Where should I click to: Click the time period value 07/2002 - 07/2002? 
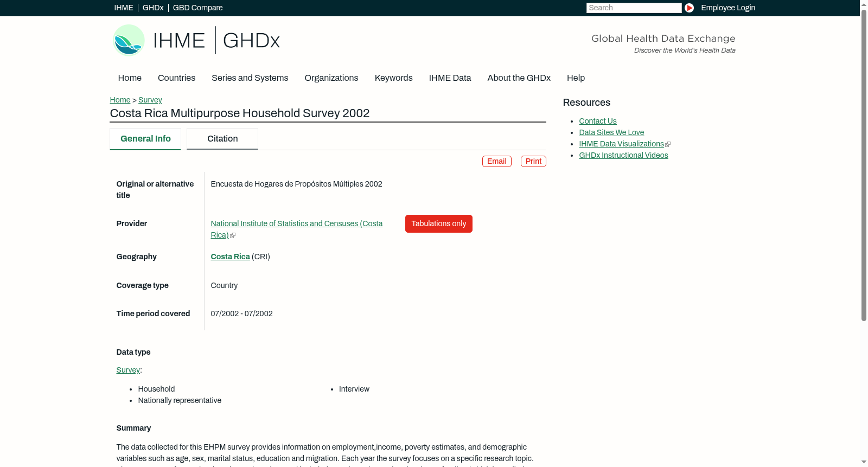pyautogui.click(x=242, y=314)
